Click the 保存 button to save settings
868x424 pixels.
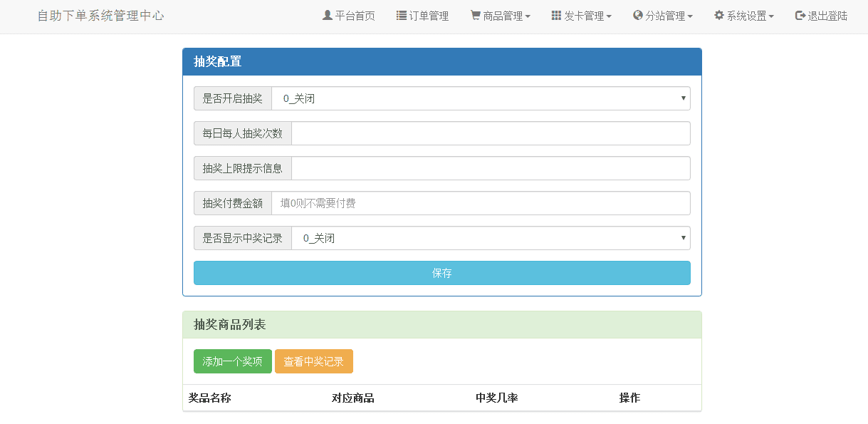(x=441, y=273)
